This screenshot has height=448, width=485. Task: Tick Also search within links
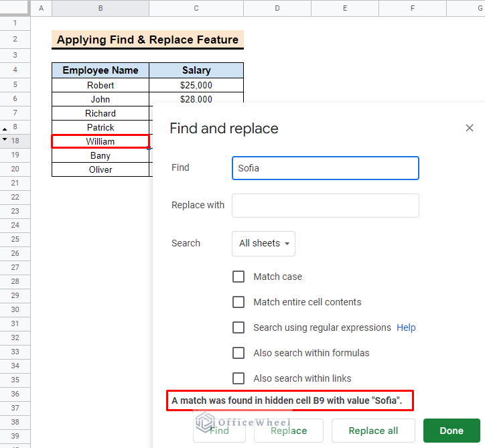(238, 378)
